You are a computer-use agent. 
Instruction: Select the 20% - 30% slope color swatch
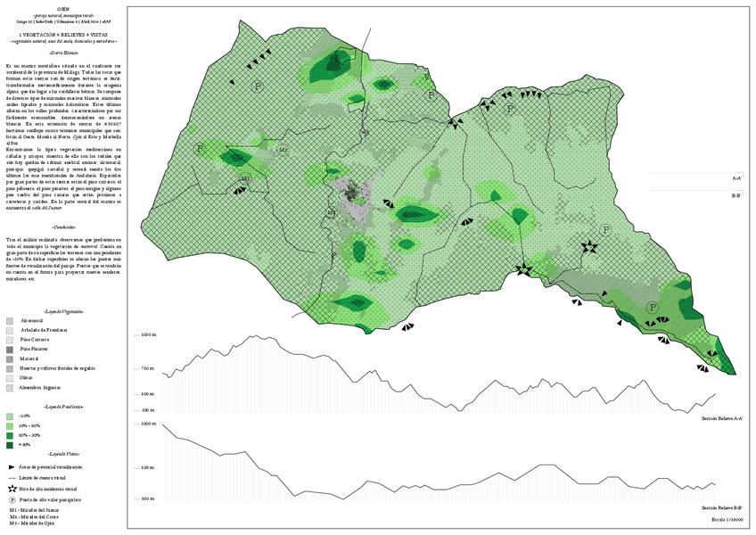pyautogui.click(x=9, y=435)
